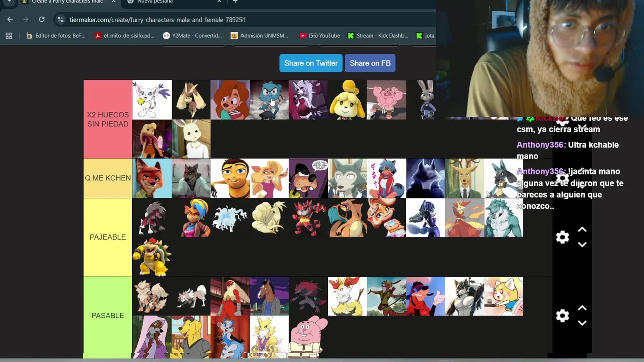Reload the page with the refresh icon
644x362 pixels.
click(42, 19)
